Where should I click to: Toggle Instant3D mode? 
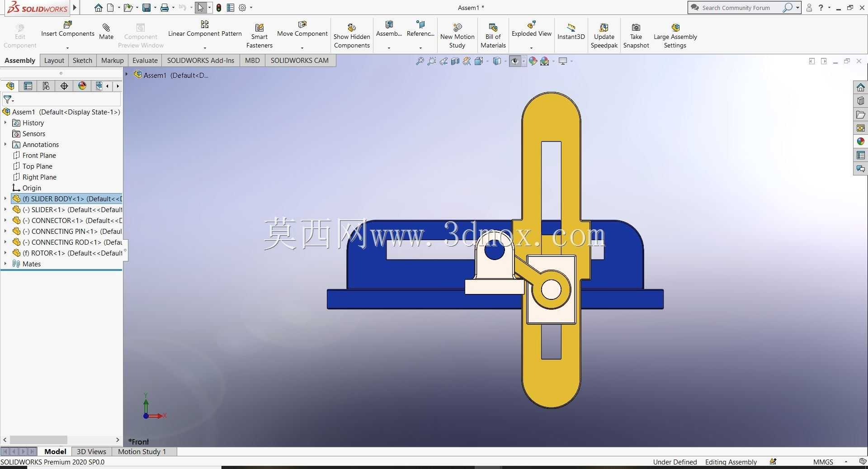tap(571, 32)
